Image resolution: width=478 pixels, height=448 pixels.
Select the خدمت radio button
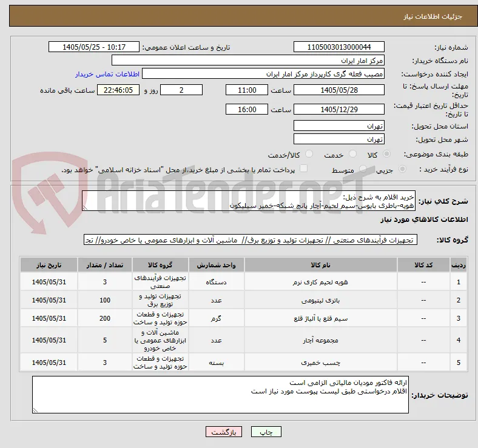click(x=352, y=154)
